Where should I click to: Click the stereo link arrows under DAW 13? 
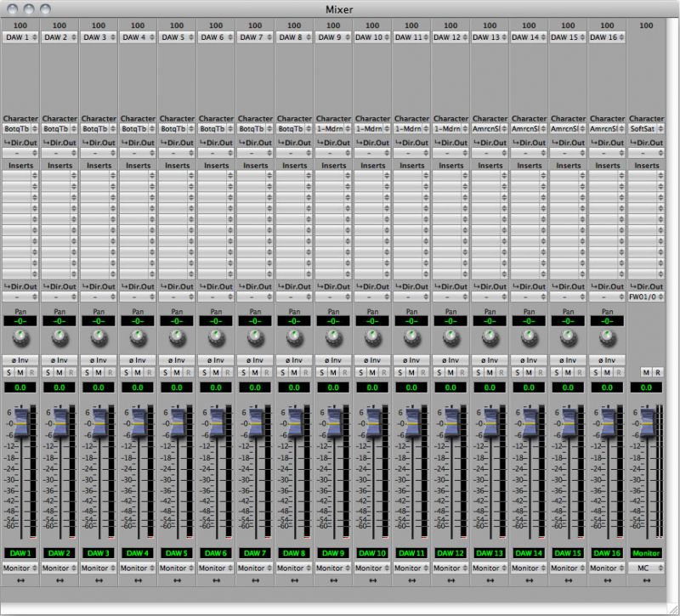point(490,580)
